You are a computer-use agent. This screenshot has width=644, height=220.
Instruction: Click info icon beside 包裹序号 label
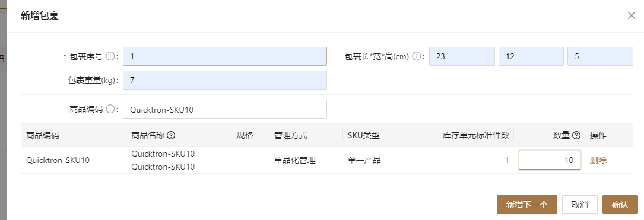click(x=110, y=56)
